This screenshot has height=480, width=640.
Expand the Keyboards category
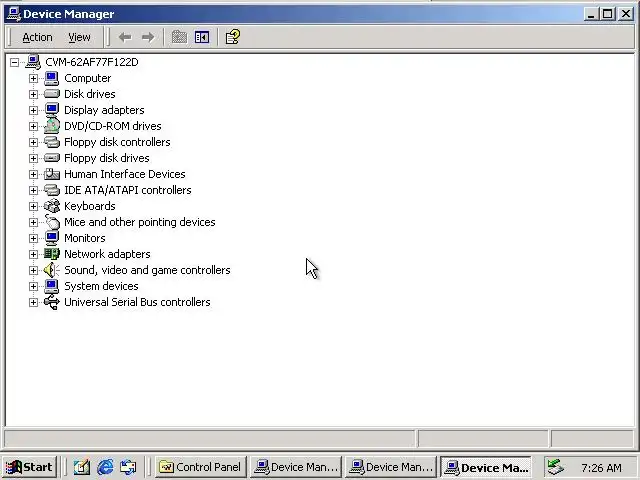tap(33, 206)
